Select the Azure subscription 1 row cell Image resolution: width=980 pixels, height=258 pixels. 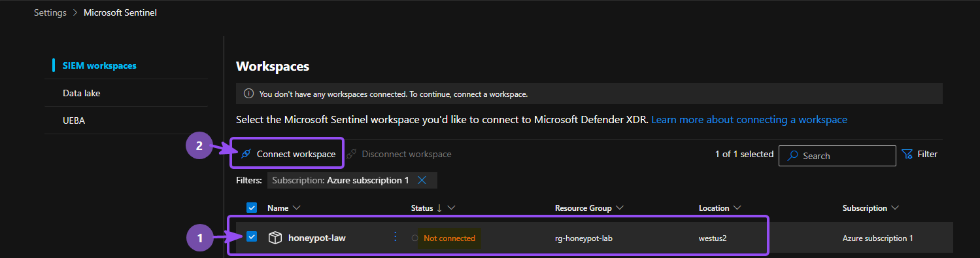point(878,238)
